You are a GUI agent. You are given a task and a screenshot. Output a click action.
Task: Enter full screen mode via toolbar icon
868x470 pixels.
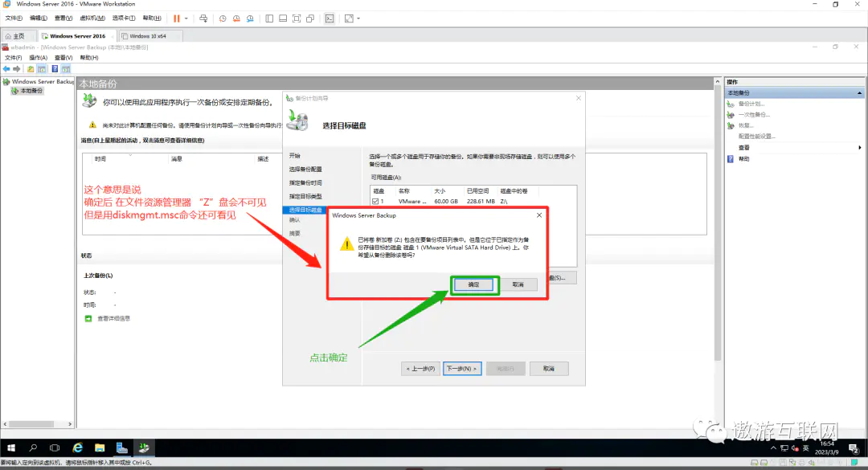pos(297,18)
